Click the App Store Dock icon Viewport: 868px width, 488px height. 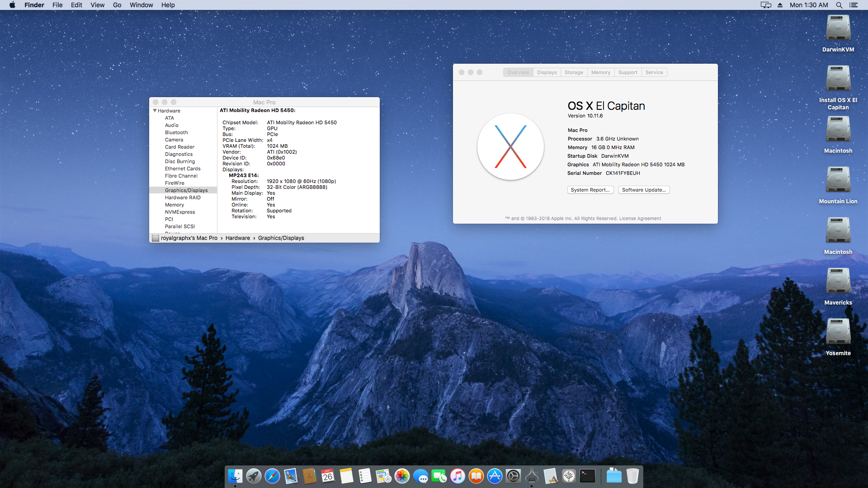[495, 476]
